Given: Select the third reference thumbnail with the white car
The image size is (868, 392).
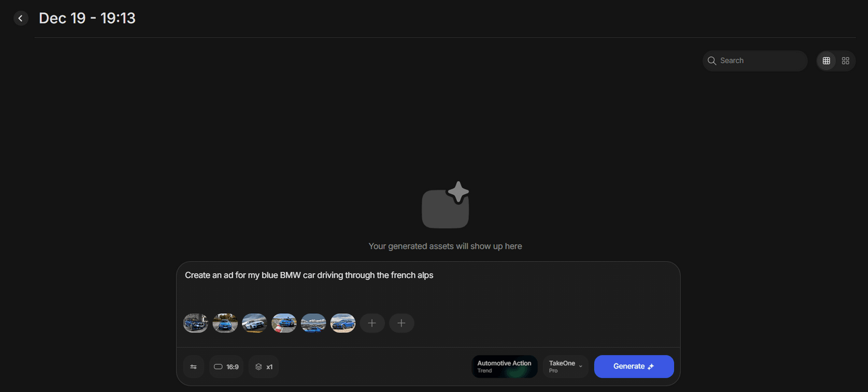Looking at the screenshot, I should click(x=254, y=323).
